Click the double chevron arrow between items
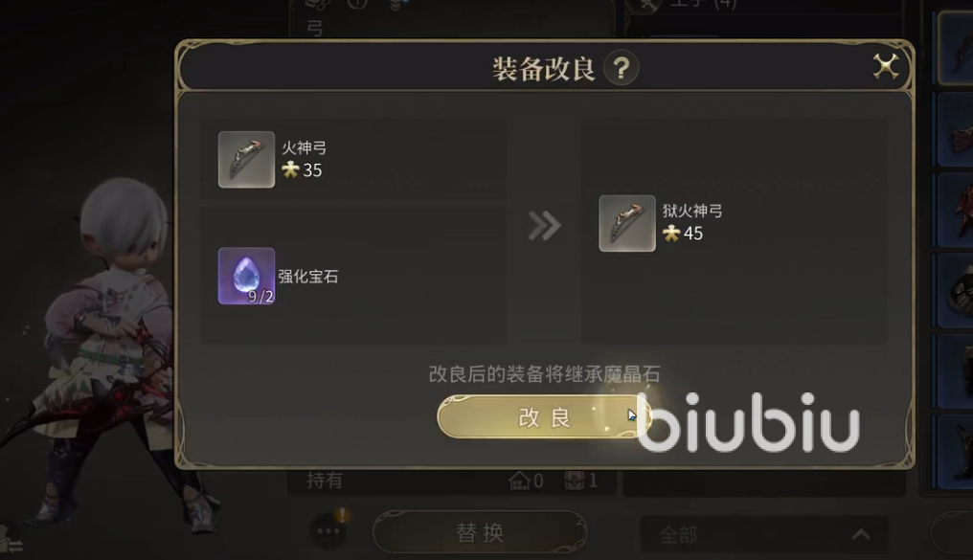This screenshot has height=560, width=973. 544,225
